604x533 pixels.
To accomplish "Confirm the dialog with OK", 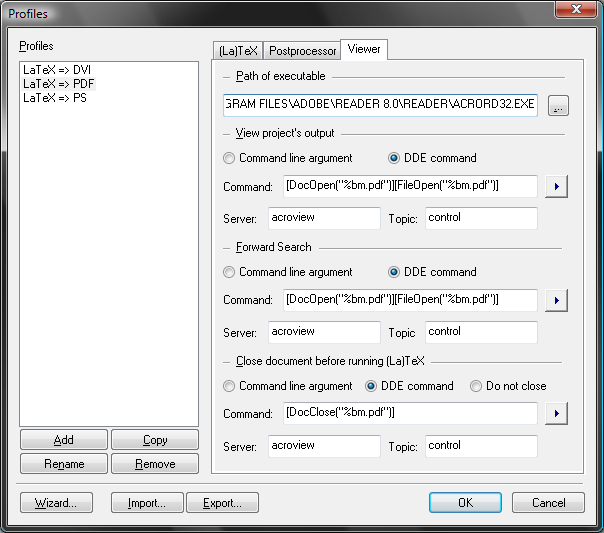I will (x=465, y=503).
